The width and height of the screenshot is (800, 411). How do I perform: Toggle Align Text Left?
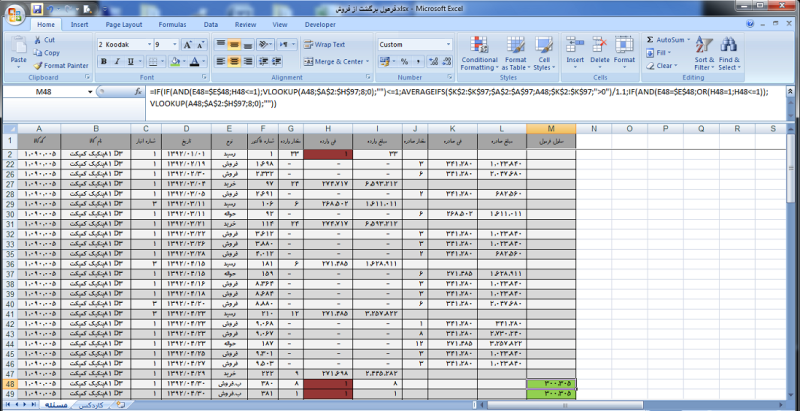click(x=220, y=61)
